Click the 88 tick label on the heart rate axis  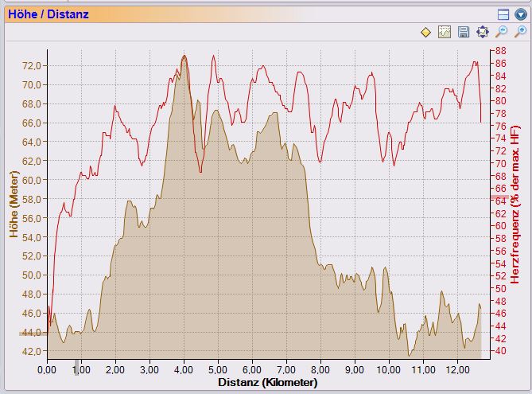502,51
